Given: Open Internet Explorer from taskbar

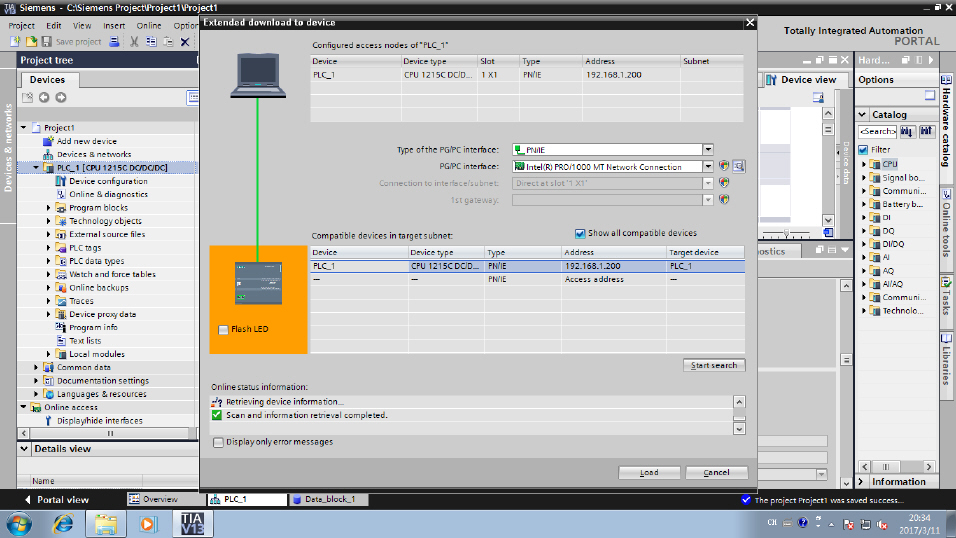Looking at the screenshot, I should tap(63, 523).
